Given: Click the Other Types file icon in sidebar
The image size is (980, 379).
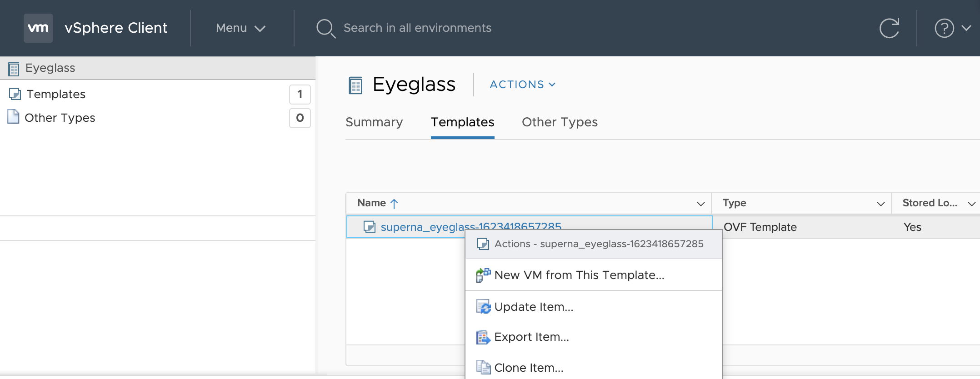Looking at the screenshot, I should tap(13, 117).
